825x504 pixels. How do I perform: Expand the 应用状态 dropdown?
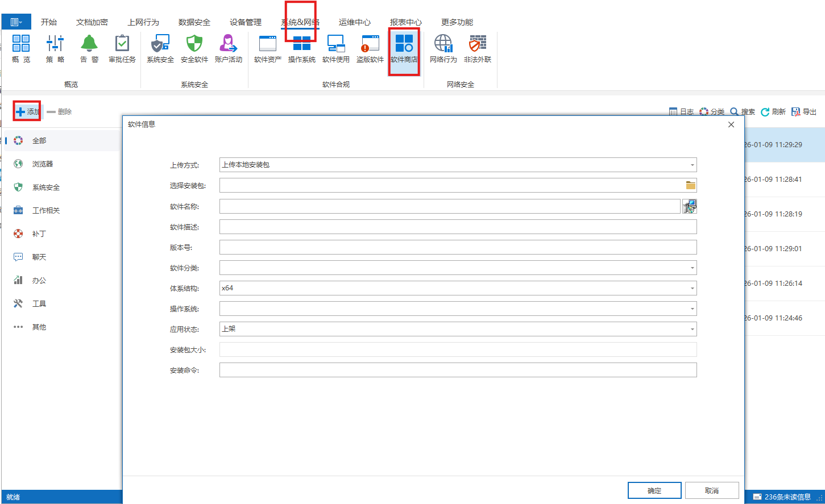[x=692, y=330]
